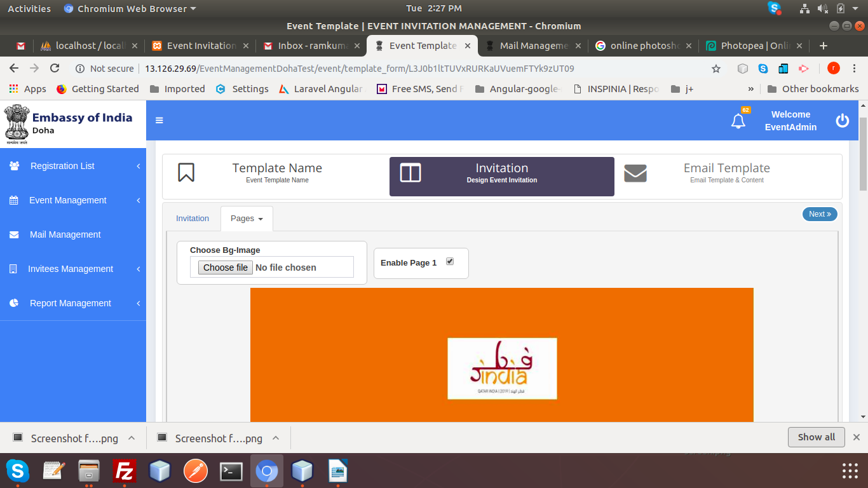This screenshot has width=868, height=488.
Task: Toggle the hamburger sidebar menu icon
Action: coord(159,120)
